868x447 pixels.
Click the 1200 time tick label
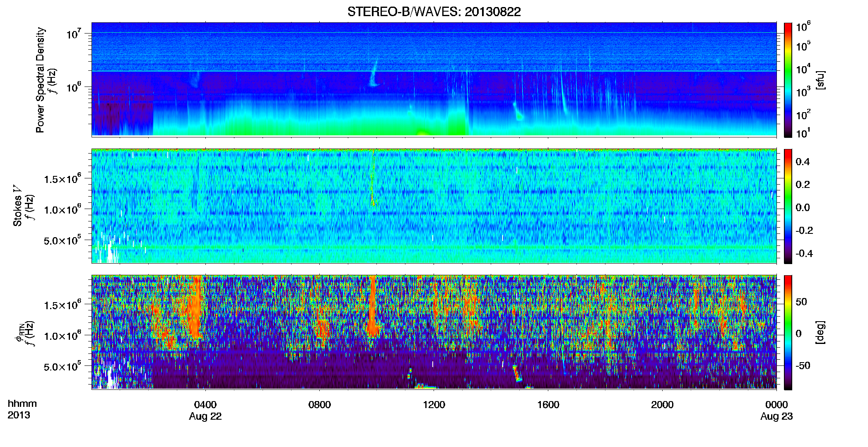pyautogui.click(x=434, y=404)
